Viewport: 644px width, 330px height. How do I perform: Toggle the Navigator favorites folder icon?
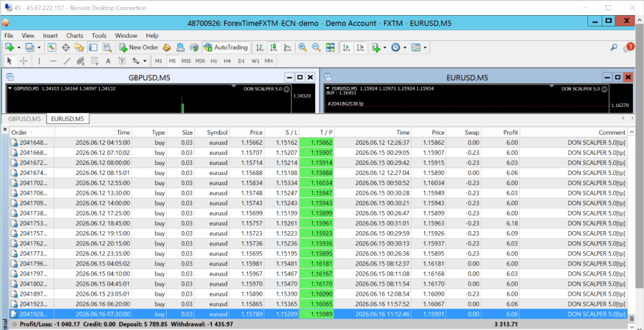[x=79, y=48]
